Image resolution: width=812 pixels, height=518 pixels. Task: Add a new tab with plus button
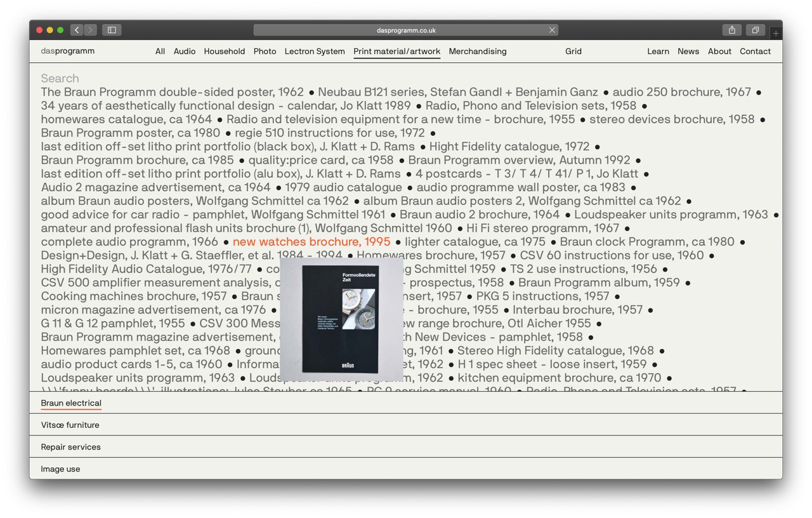click(x=776, y=33)
